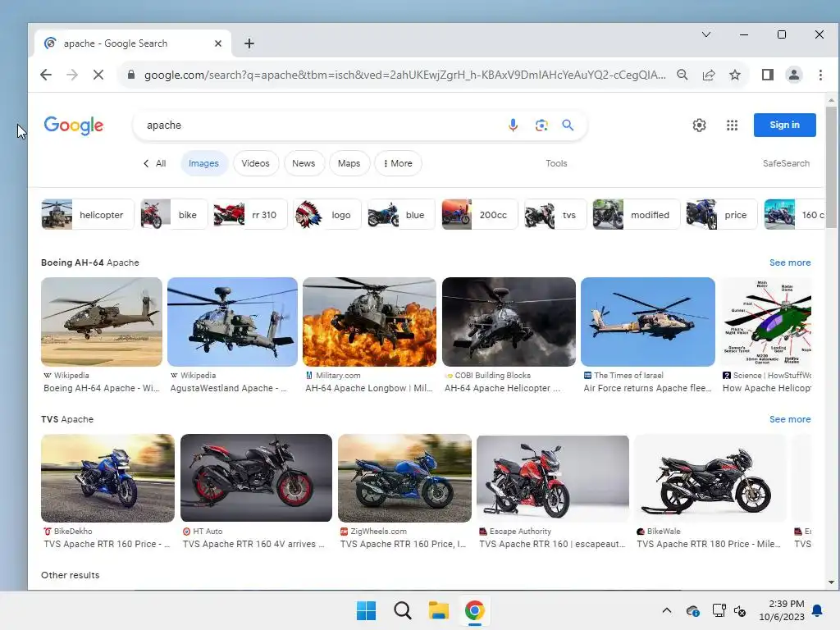The image size is (840, 630).
Task: Open AgustaWestland Apache image thumbnail
Action: tap(232, 322)
